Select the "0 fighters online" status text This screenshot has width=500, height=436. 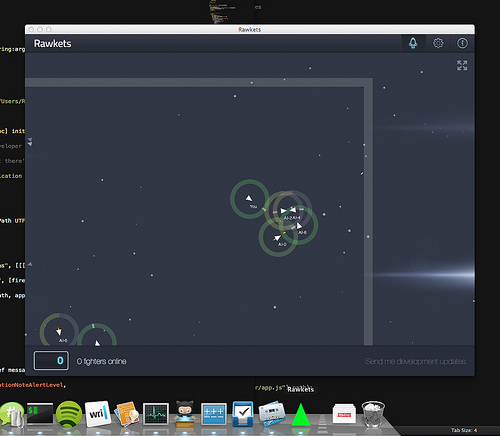[x=102, y=361]
